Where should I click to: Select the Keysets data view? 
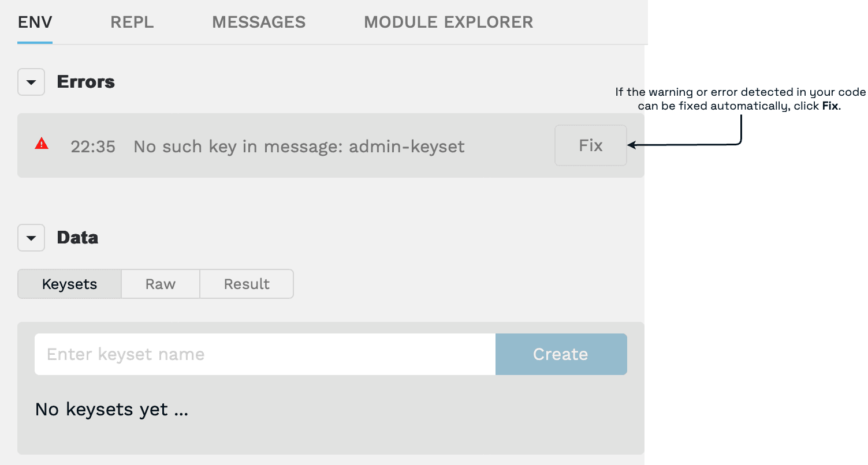(x=70, y=284)
